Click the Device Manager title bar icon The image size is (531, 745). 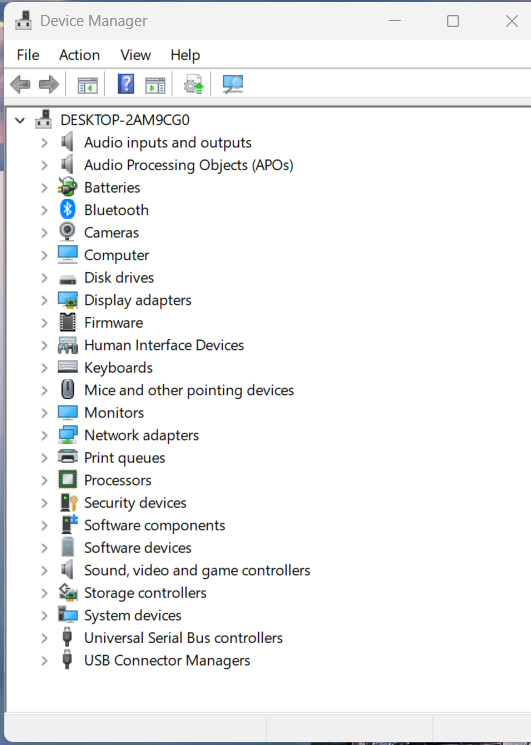[x=23, y=20]
